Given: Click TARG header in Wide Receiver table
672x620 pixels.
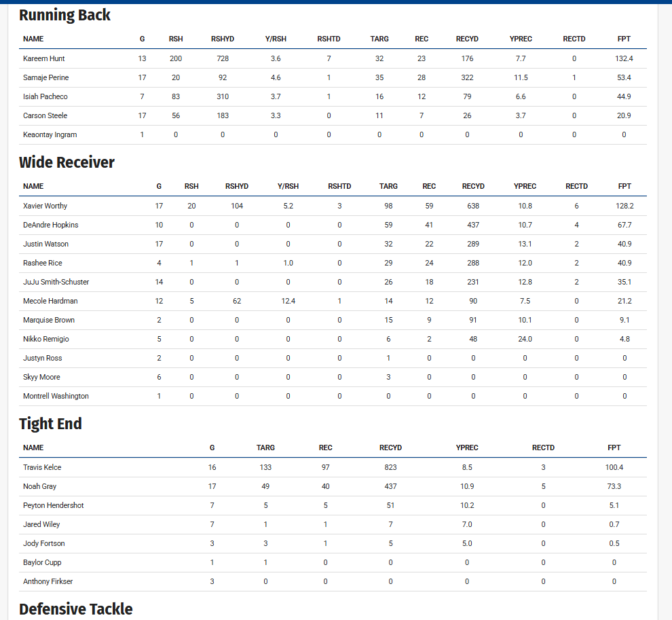Looking at the screenshot, I should click(x=388, y=187).
